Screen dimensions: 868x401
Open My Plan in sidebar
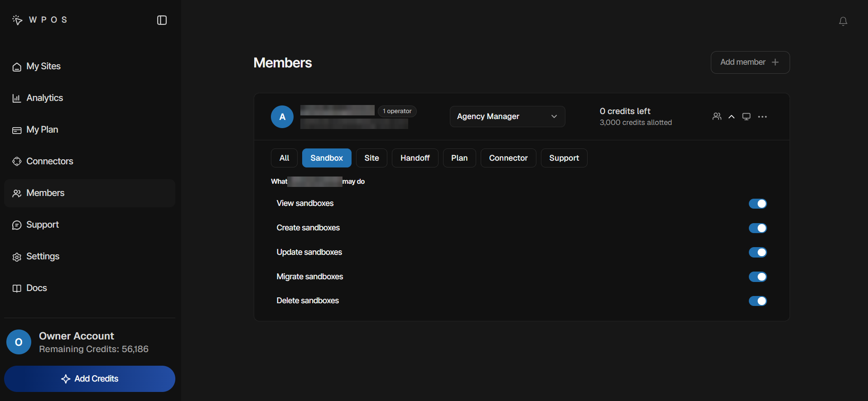pos(90,130)
